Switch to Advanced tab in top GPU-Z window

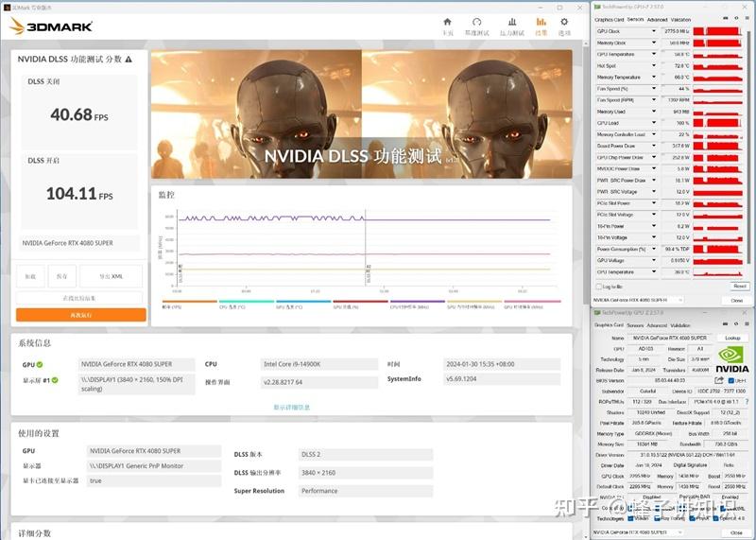point(657,19)
